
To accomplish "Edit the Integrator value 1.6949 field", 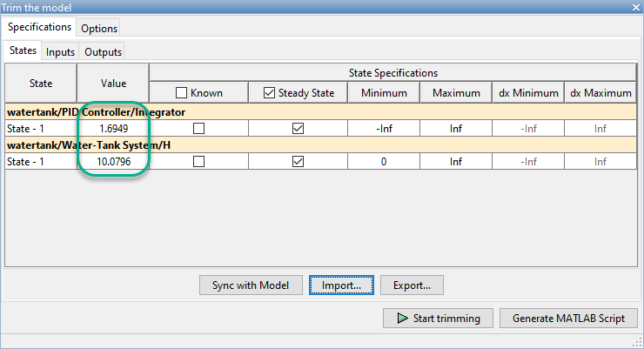I will point(113,128).
